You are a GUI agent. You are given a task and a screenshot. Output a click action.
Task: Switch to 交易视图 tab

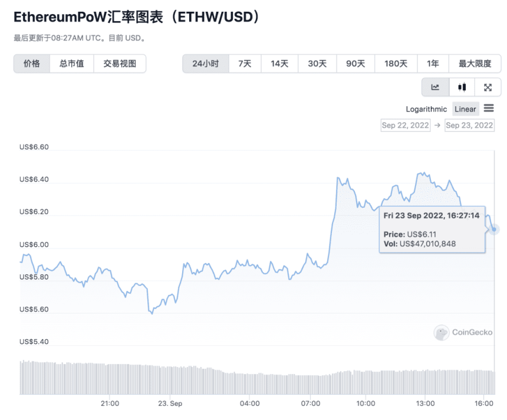click(120, 64)
